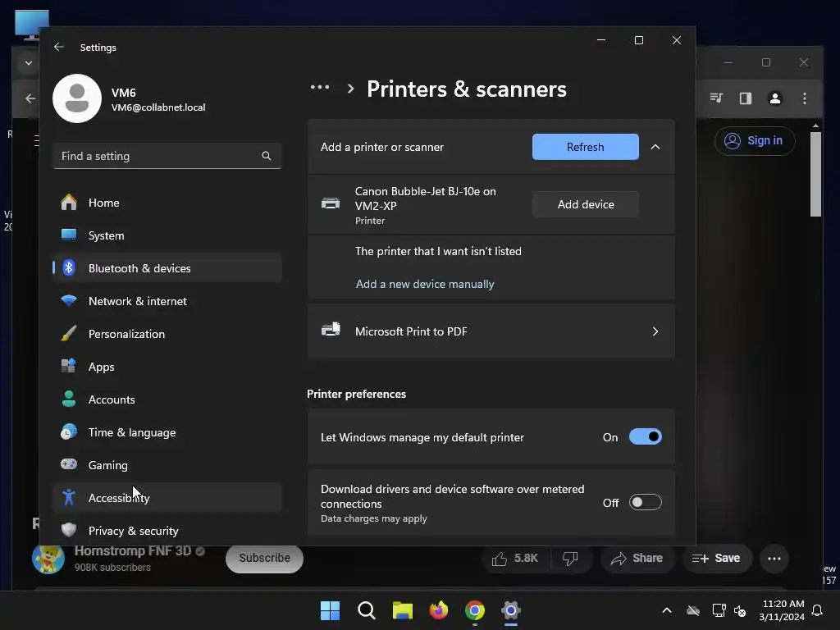
Task: Click the VM6 user avatar icon
Action: coord(77,98)
